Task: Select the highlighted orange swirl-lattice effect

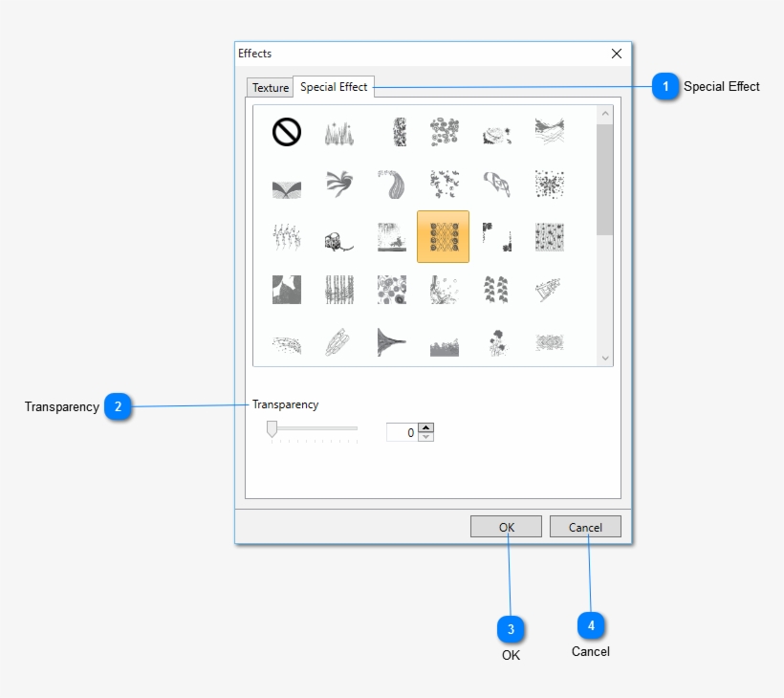Action: pyautogui.click(x=443, y=236)
